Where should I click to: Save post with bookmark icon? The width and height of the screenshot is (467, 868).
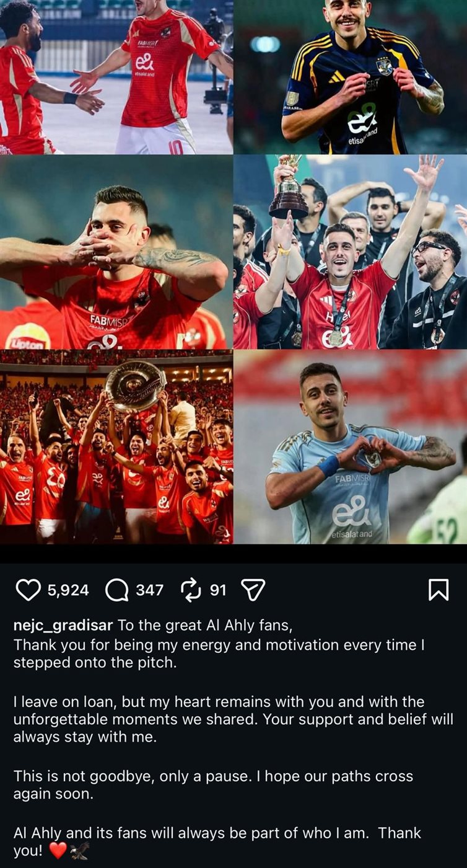click(439, 590)
